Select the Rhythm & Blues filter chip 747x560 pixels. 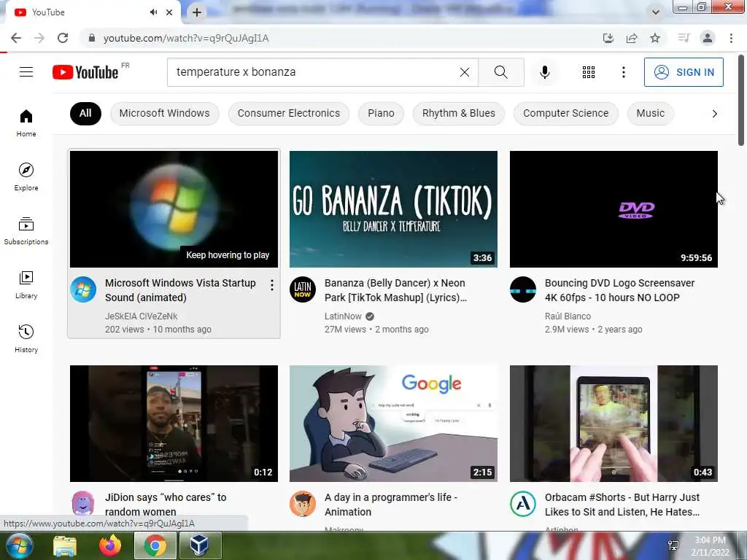(x=459, y=113)
